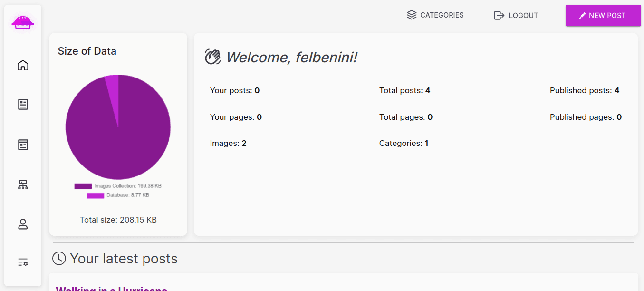Open the settings list-gear sidebar icon
This screenshot has height=291, width=644.
pos(23,262)
